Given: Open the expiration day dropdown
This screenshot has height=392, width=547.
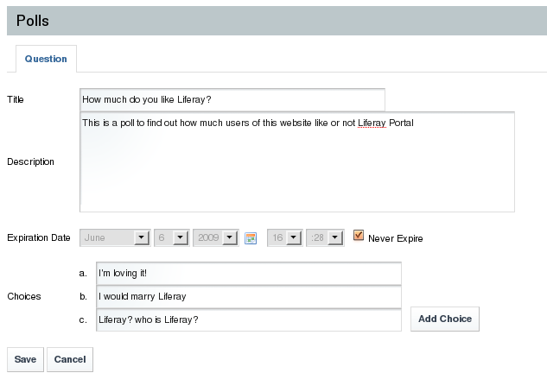Looking at the screenshot, I should [x=171, y=237].
